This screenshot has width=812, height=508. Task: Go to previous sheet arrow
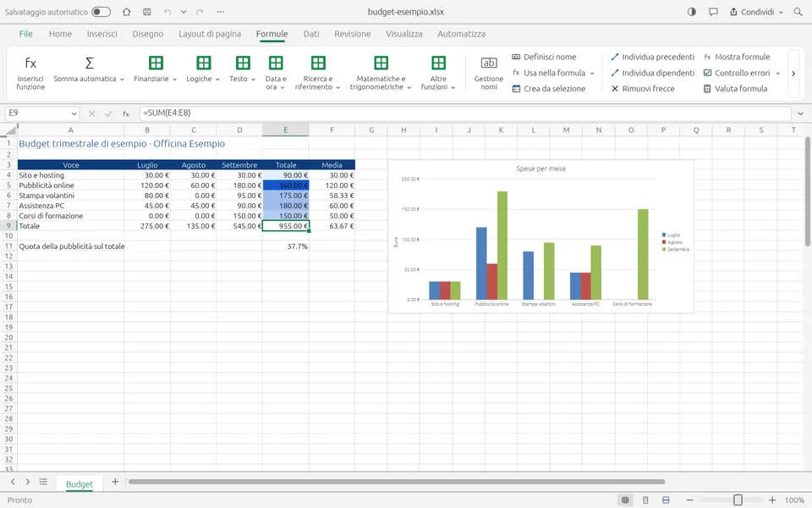(13, 482)
